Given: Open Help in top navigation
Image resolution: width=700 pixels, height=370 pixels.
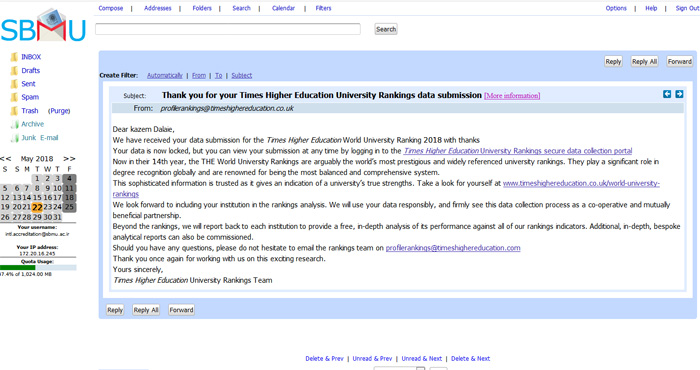Looking at the screenshot, I should click(x=651, y=8).
